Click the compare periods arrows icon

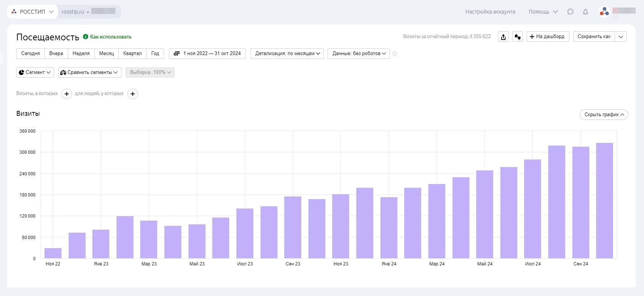[x=518, y=37]
